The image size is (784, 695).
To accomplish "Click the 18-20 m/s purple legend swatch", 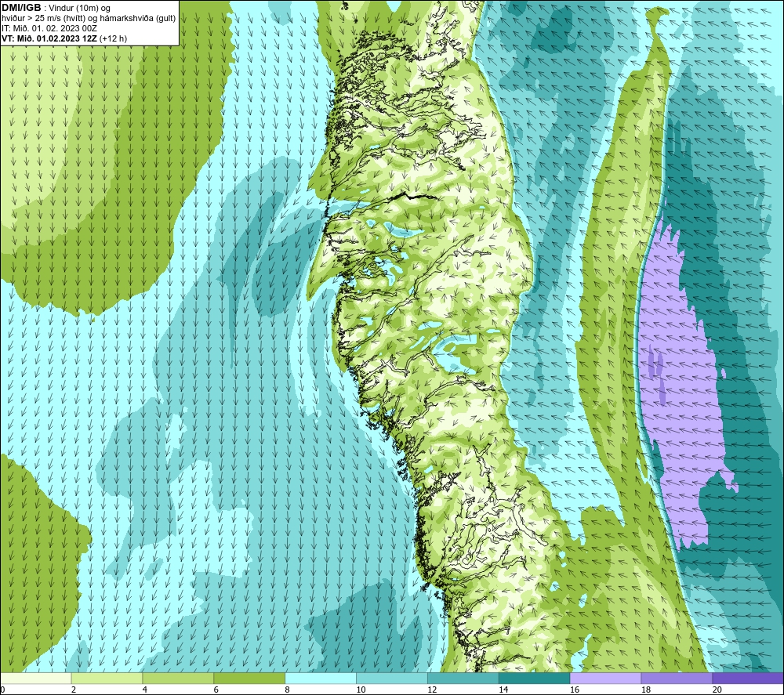I will (677, 679).
